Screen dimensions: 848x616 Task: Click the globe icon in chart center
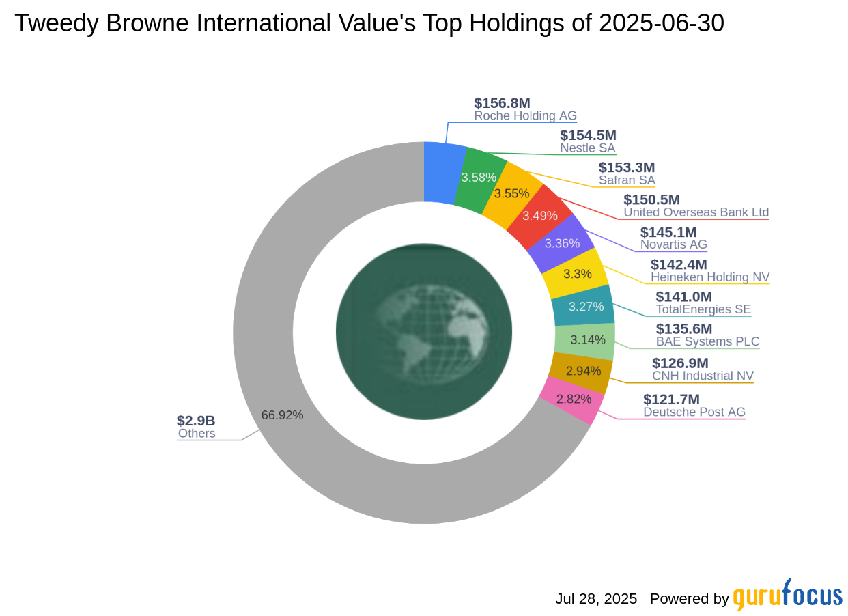coord(424,333)
